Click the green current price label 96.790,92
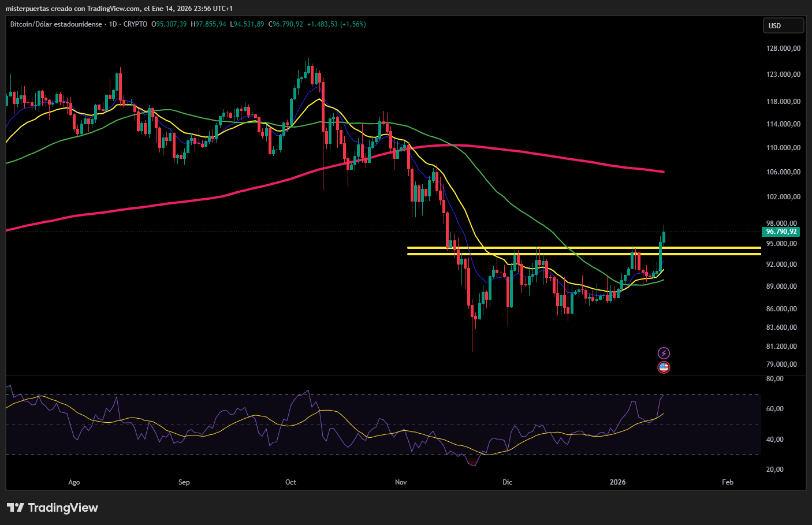This screenshot has width=812, height=525. (x=781, y=232)
